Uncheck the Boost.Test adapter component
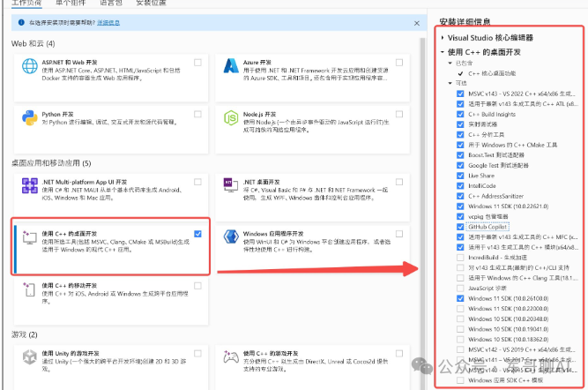Viewport: 588px width, 390px height. pyautogui.click(x=460, y=155)
